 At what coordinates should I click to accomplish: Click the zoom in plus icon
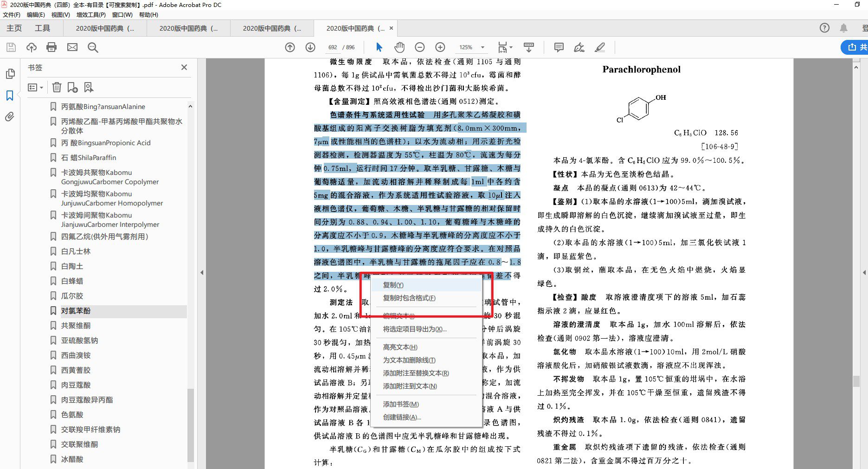[x=440, y=47]
